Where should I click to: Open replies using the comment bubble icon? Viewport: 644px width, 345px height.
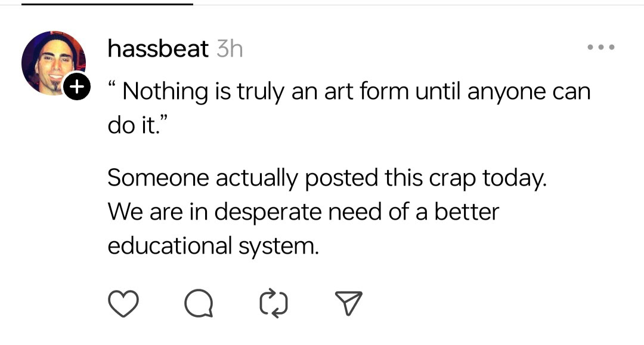(x=198, y=304)
